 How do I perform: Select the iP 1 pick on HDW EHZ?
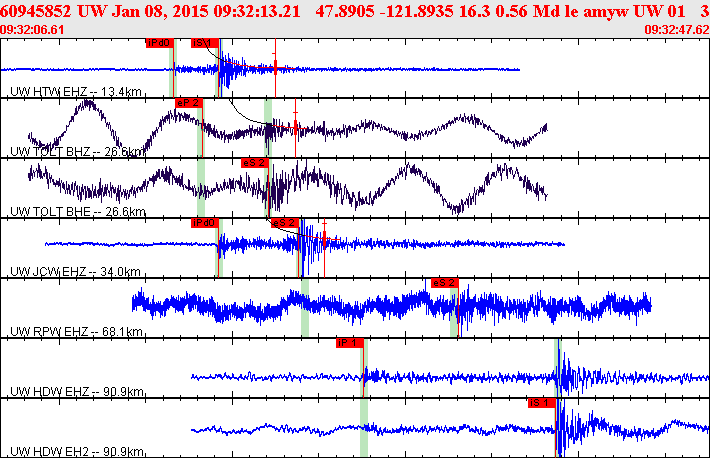pyautogui.click(x=348, y=343)
